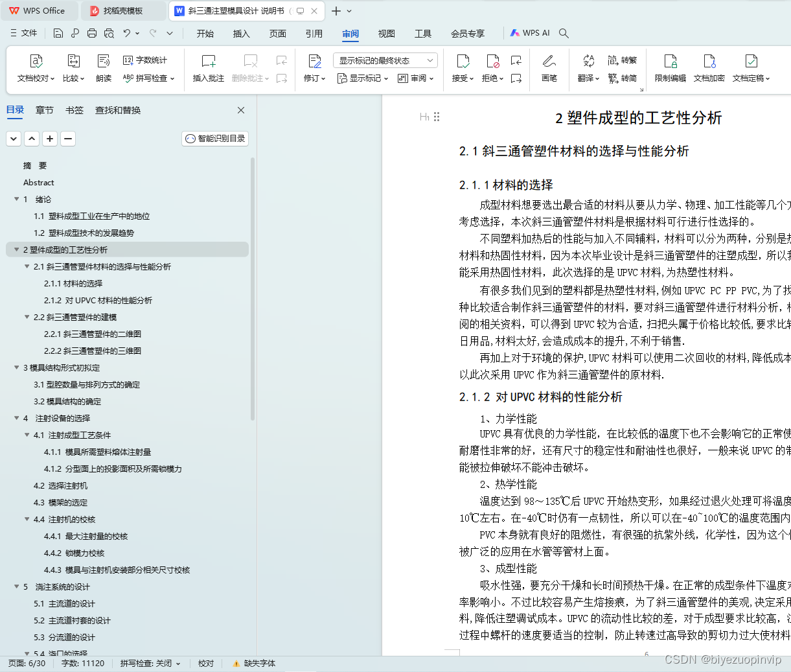Click the print preview icon
This screenshot has width=791, height=672.
click(109, 33)
